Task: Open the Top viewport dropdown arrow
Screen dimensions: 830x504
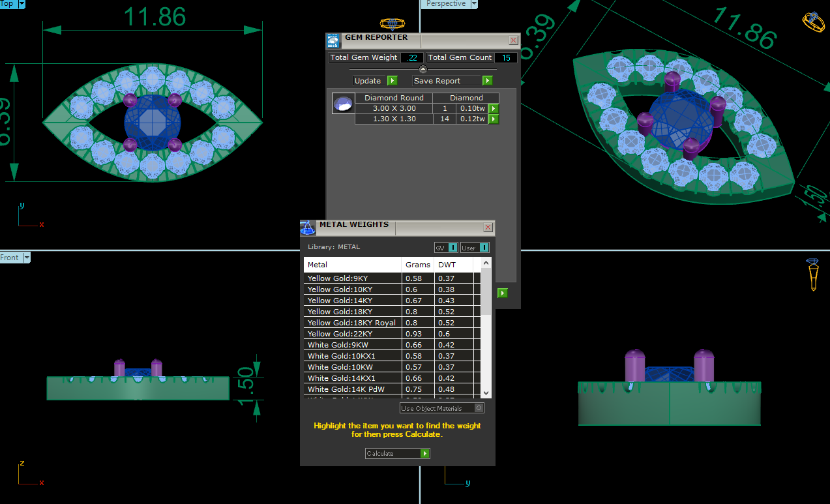Action: point(22,4)
